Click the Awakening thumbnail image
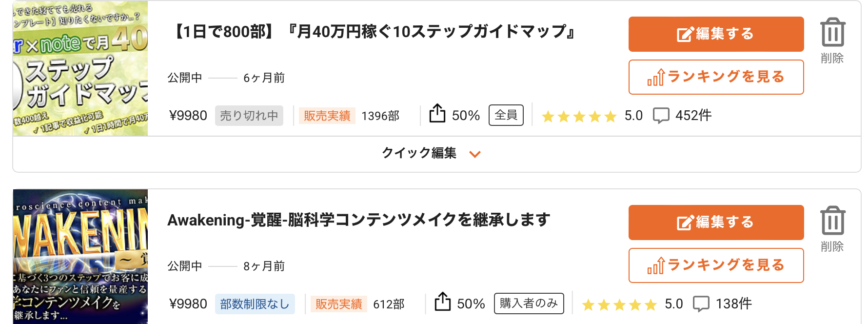This screenshot has width=868, height=324. (x=80, y=257)
